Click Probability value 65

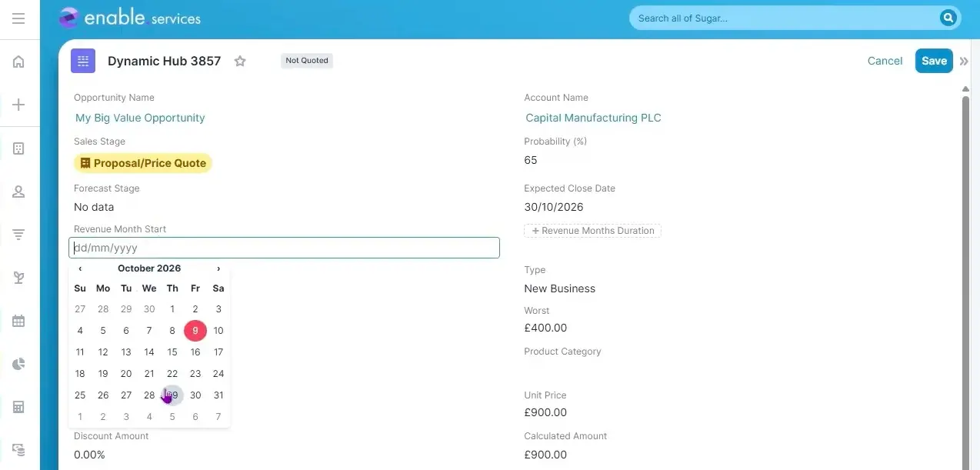click(x=531, y=160)
